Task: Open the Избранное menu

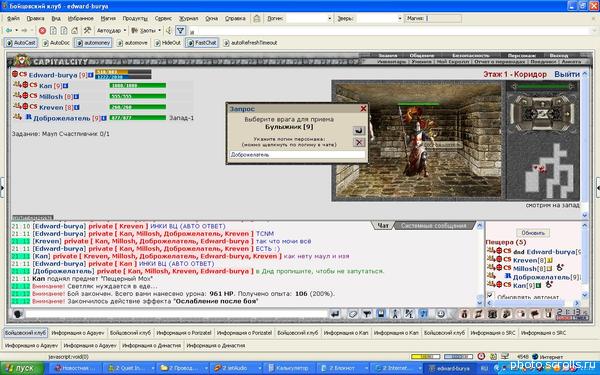Action: 80,18
